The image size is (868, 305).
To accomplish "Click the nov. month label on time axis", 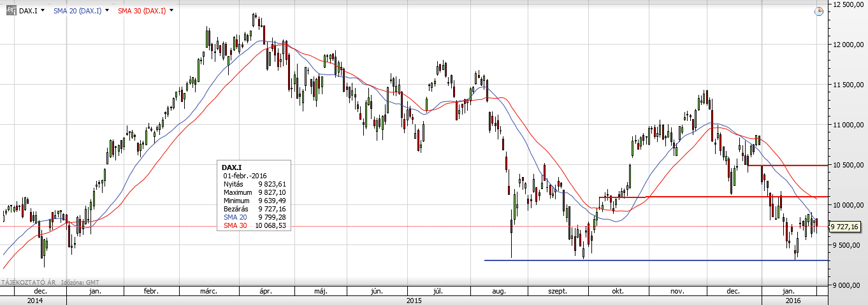I will click(677, 291).
